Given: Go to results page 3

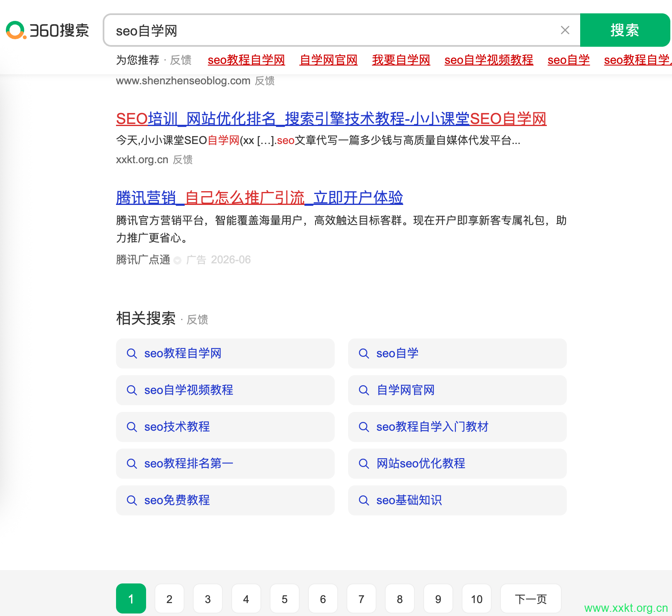Looking at the screenshot, I should click(208, 598).
